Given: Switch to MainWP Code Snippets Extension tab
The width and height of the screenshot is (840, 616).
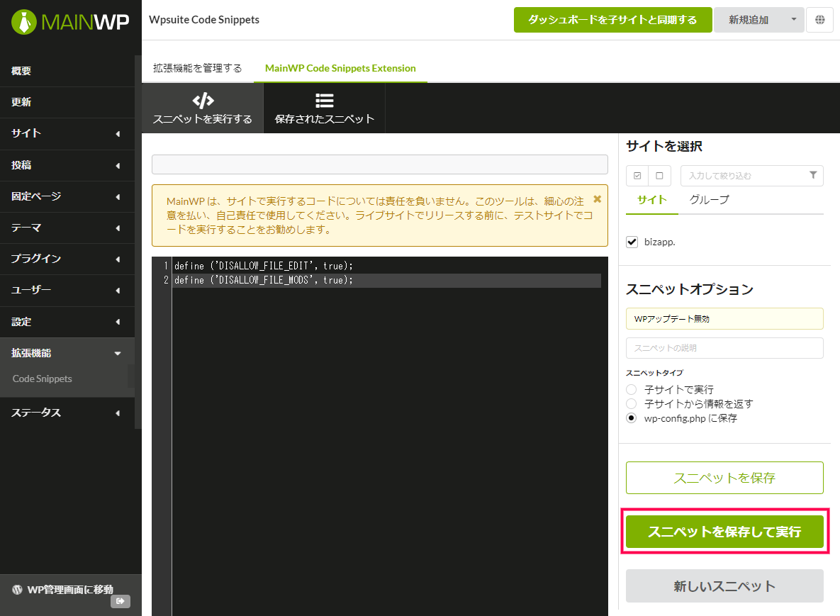Looking at the screenshot, I should (340, 68).
